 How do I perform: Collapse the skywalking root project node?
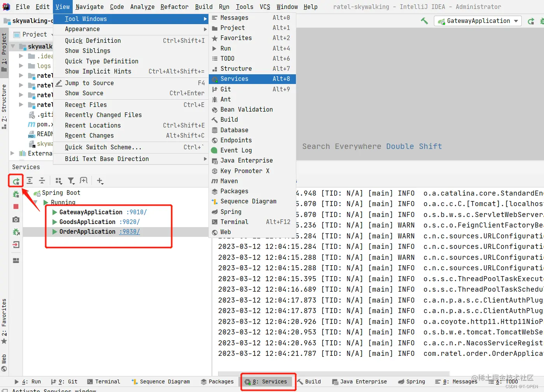(12, 46)
